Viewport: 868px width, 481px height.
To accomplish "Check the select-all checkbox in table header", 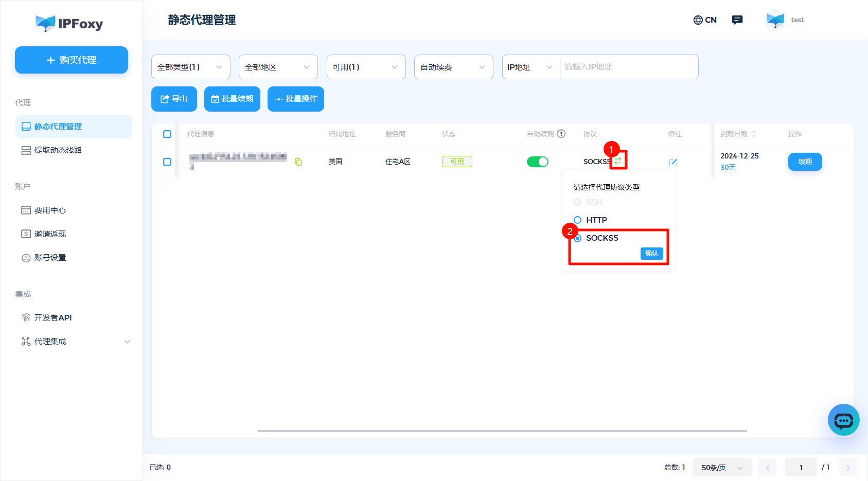I will click(x=166, y=134).
